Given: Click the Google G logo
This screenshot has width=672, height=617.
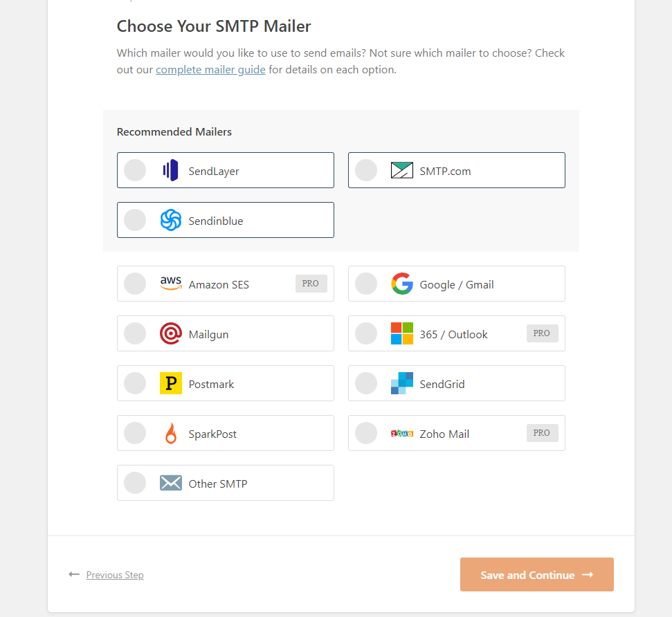Looking at the screenshot, I should click(x=402, y=283).
